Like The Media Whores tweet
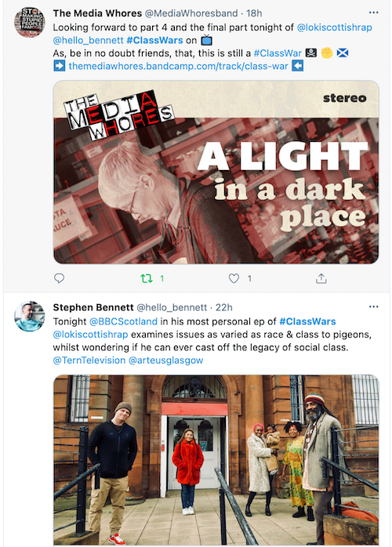This screenshot has width=392, height=547. [234, 278]
